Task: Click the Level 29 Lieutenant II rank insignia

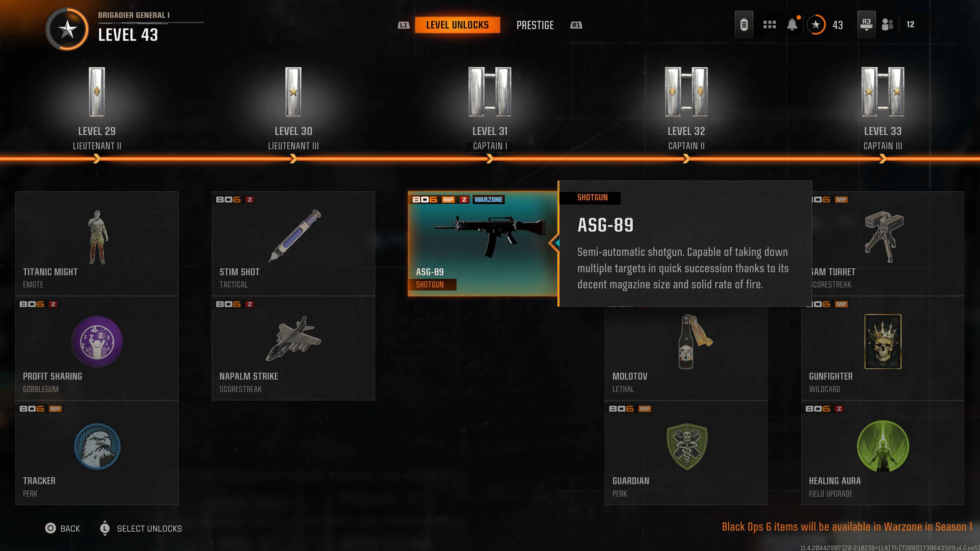Action: tap(97, 92)
